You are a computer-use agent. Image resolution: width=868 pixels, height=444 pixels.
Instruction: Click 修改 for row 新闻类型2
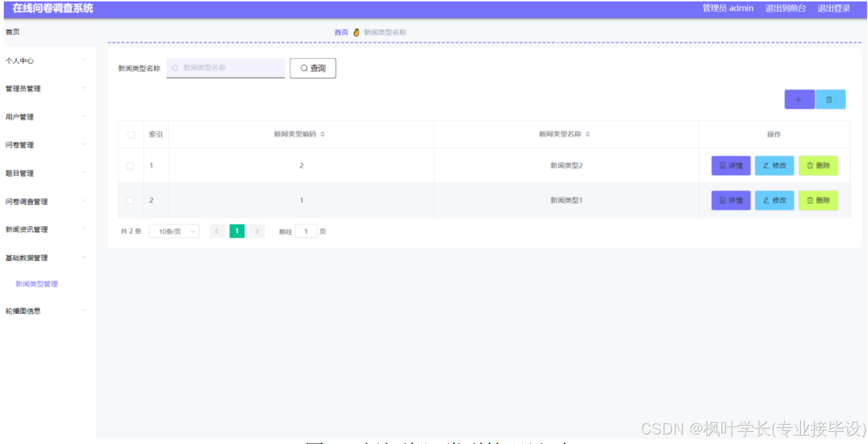[x=774, y=165]
